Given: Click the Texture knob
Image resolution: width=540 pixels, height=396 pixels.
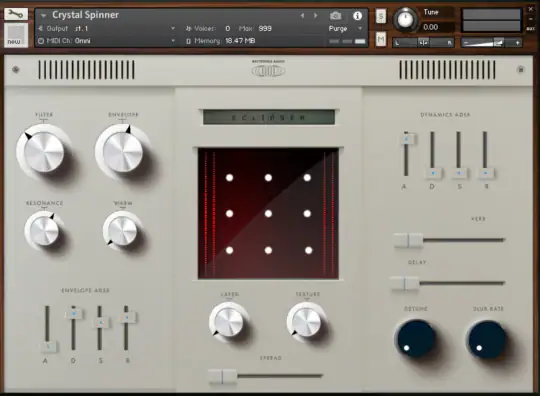Looking at the screenshot, I should [306, 322].
